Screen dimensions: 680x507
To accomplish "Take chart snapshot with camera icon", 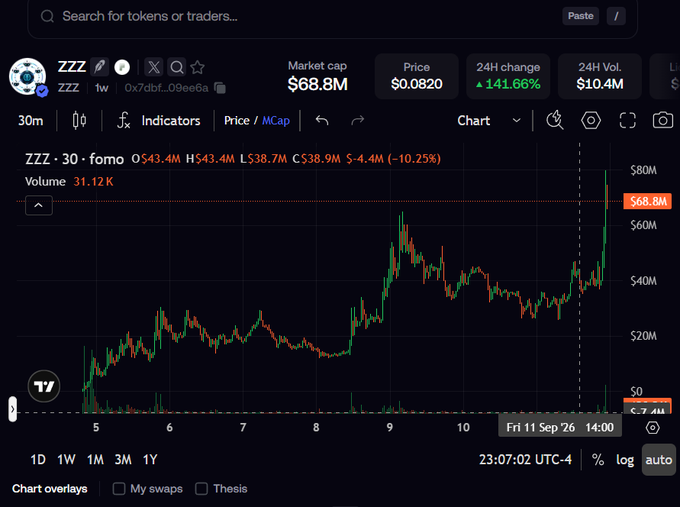I will [663, 120].
